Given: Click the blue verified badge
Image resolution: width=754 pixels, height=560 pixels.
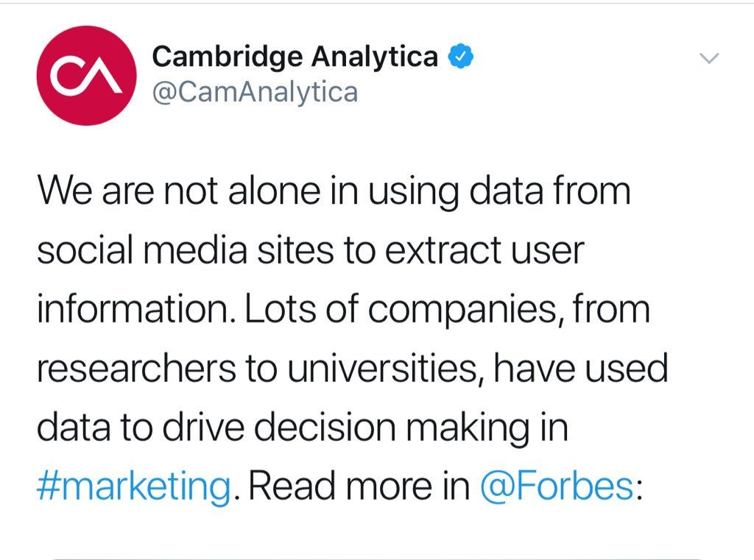Looking at the screenshot, I should pyautogui.click(x=461, y=57).
